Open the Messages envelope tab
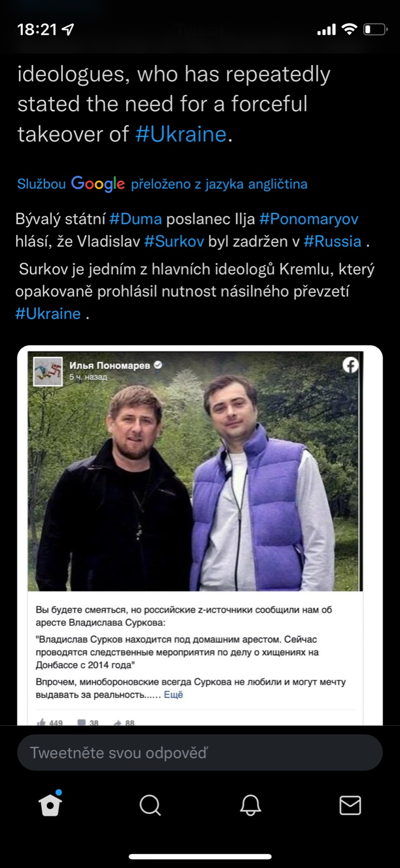The height and width of the screenshot is (868, 400). pos(350,805)
